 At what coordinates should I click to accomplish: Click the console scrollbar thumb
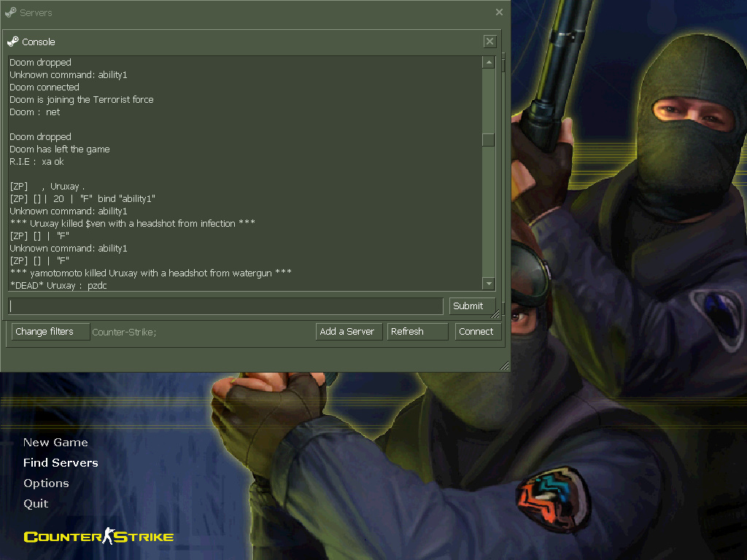click(x=488, y=139)
